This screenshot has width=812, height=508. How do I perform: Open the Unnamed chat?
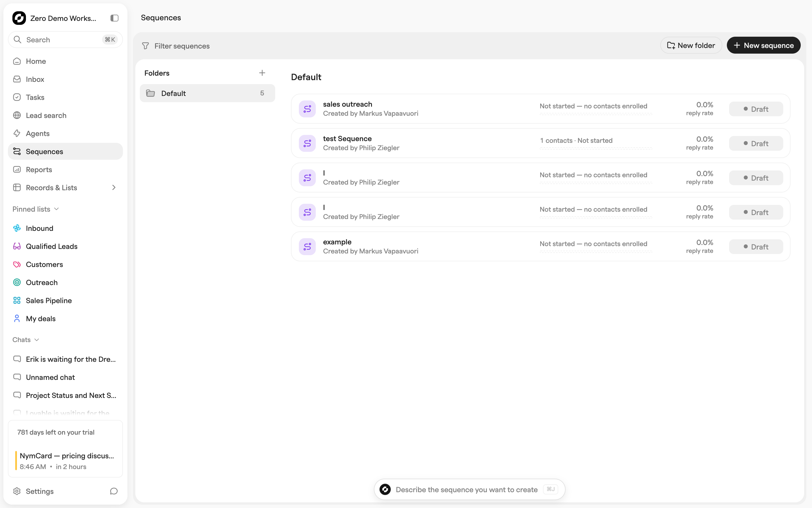[65, 377]
